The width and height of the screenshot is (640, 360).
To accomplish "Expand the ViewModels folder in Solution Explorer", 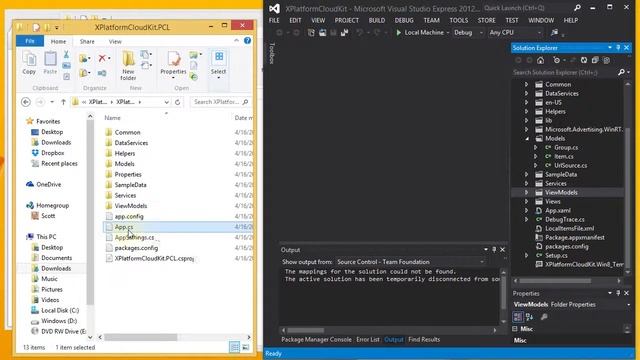I will pos(527,192).
